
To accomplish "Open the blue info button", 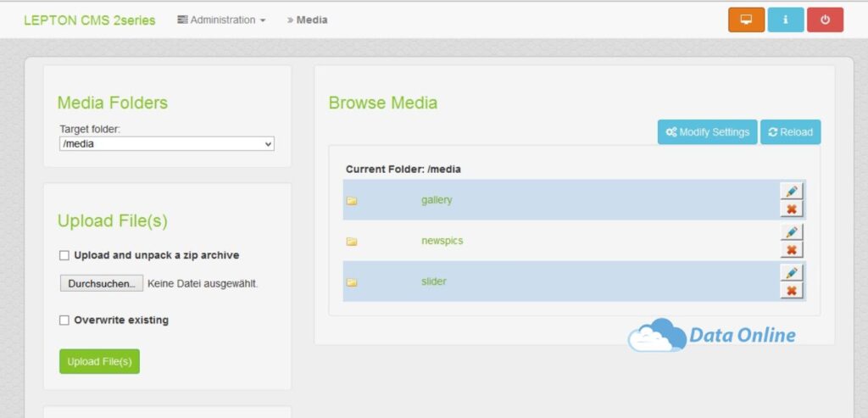I will (786, 20).
